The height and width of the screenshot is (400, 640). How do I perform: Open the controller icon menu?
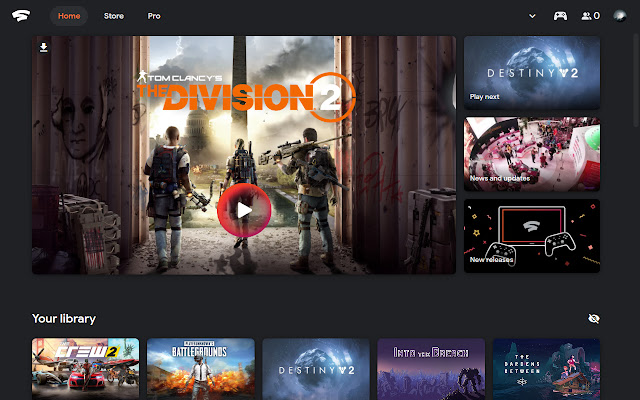(560, 16)
